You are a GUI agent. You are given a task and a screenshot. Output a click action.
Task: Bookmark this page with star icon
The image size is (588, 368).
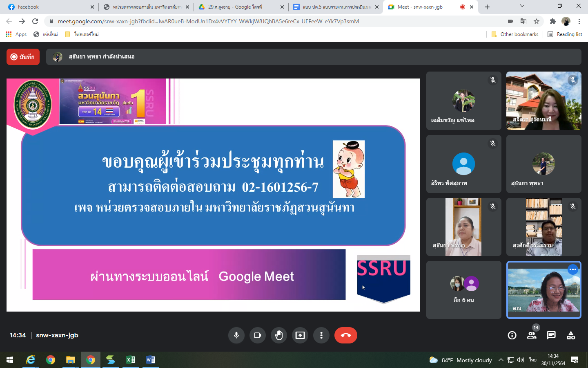click(x=537, y=21)
